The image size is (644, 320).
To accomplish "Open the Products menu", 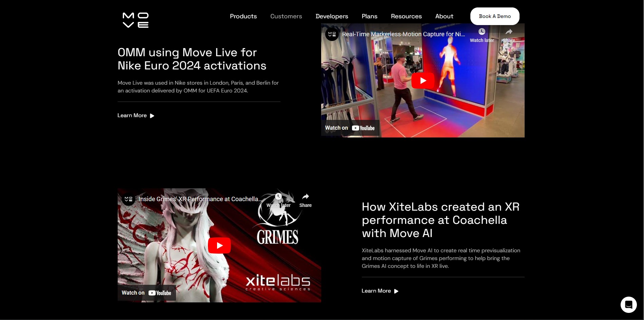I will pos(243,16).
